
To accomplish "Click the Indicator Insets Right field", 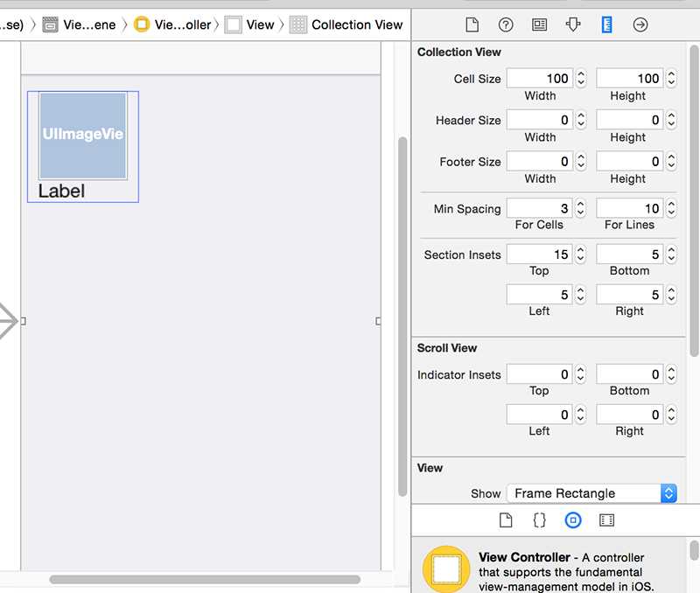I will click(x=629, y=415).
